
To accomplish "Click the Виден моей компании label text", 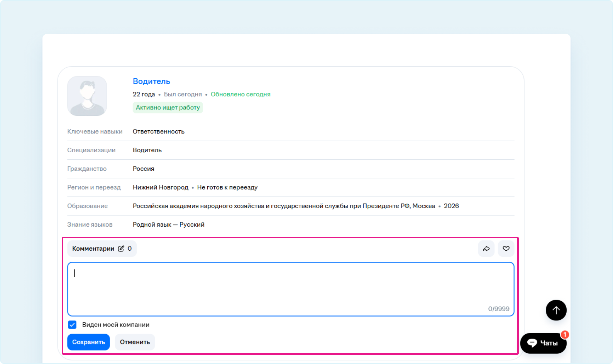I will point(115,325).
